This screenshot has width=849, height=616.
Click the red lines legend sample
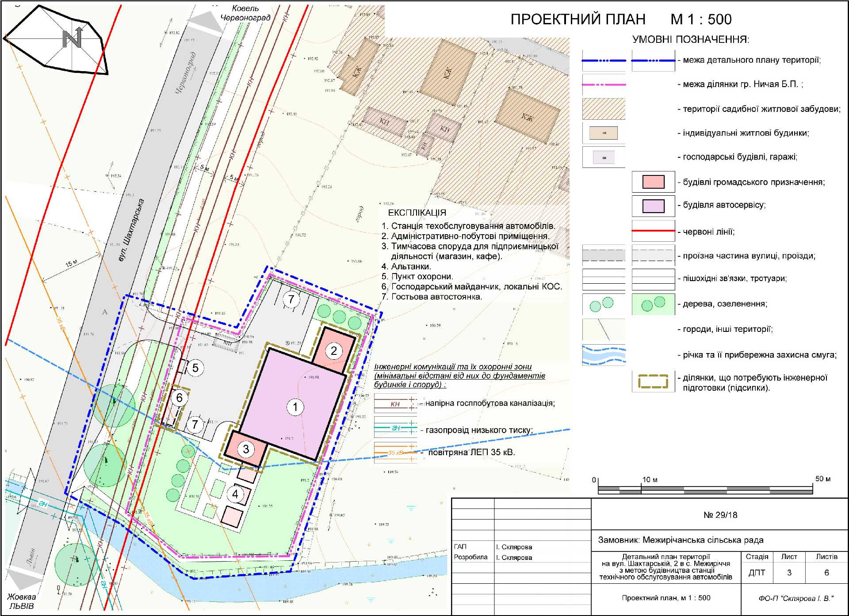653,231
